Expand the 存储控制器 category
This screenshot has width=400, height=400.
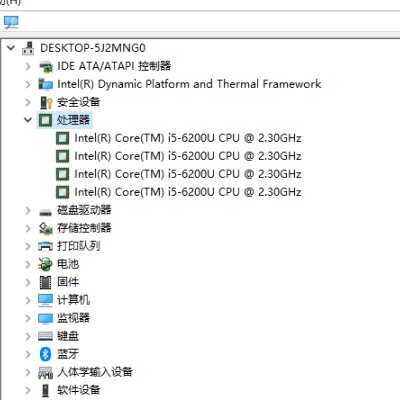click(28, 229)
